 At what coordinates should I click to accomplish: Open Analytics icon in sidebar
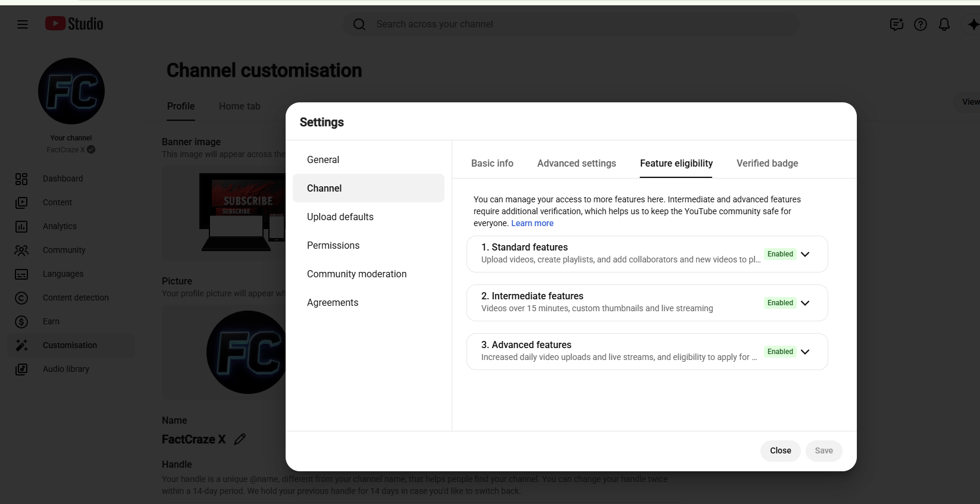(x=21, y=227)
